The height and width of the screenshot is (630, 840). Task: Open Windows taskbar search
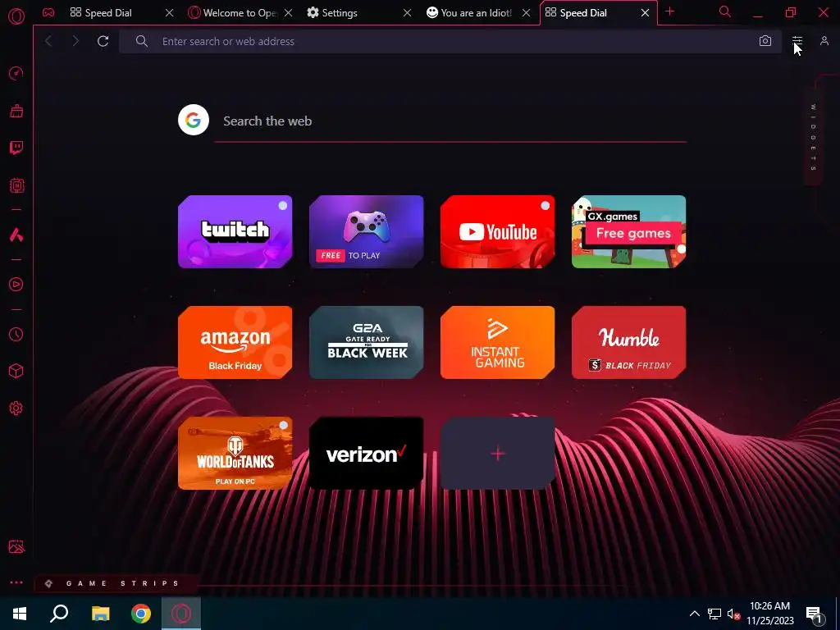tap(59, 614)
